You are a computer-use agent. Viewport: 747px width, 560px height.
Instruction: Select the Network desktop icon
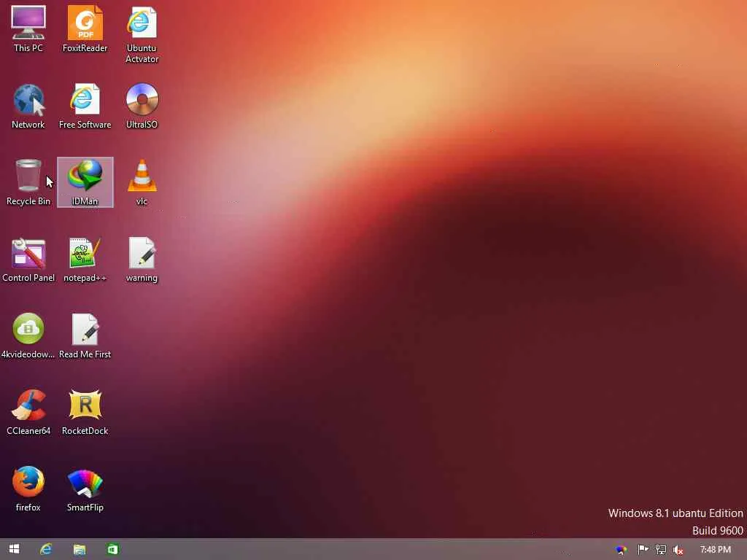click(28, 106)
